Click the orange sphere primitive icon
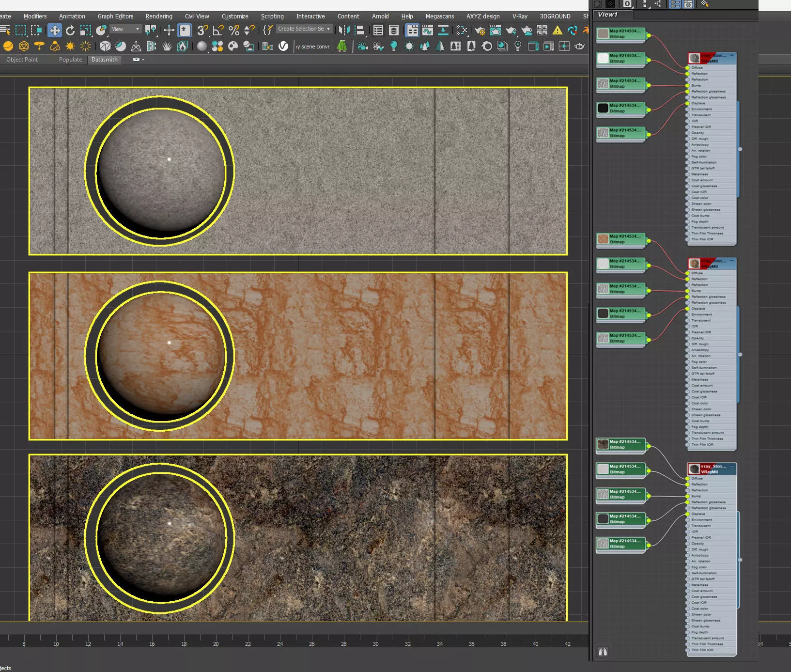Image resolution: width=791 pixels, height=672 pixels. coord(8,46)
